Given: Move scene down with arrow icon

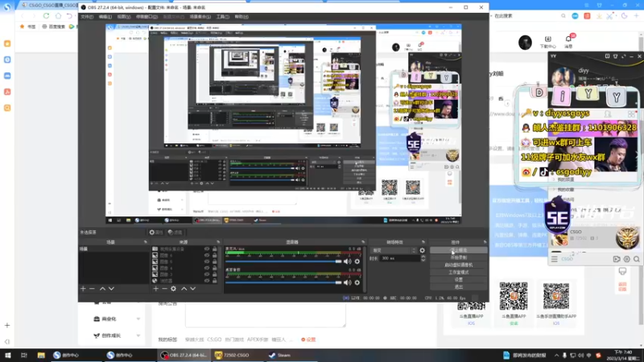Looking at the screenshot, I should tap(111, 289).
